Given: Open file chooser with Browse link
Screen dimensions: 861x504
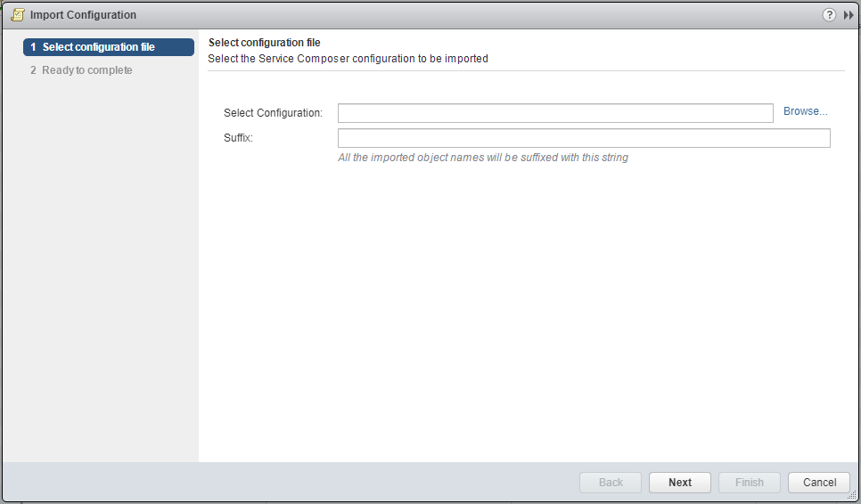Looking at the screenshot, I should 805,111.
